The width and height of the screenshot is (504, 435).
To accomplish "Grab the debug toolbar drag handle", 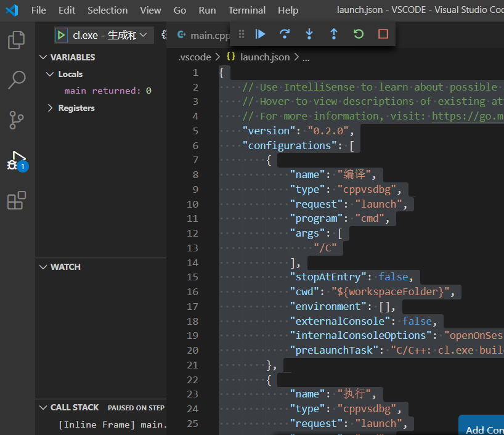I will click(242, 34).
